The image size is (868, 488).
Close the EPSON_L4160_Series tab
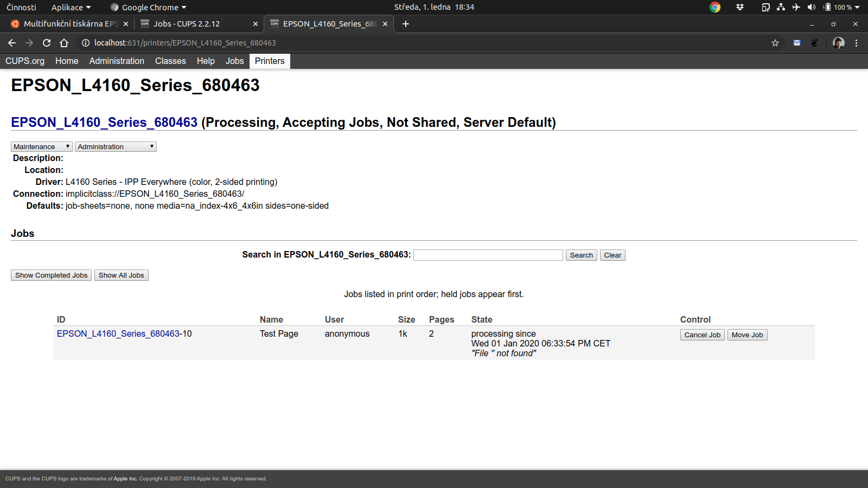pos(385,24)
